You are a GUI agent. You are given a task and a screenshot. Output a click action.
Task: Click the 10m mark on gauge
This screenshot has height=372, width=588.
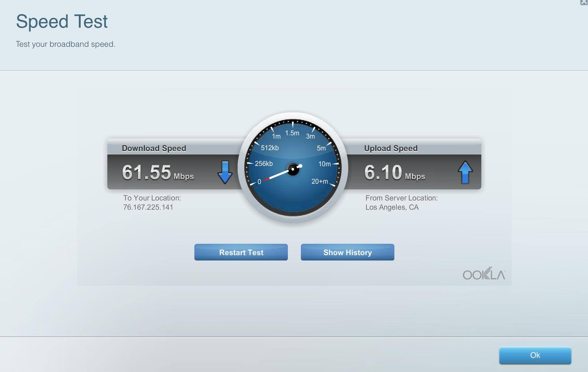pyautogui.click(x=324, y=164)
